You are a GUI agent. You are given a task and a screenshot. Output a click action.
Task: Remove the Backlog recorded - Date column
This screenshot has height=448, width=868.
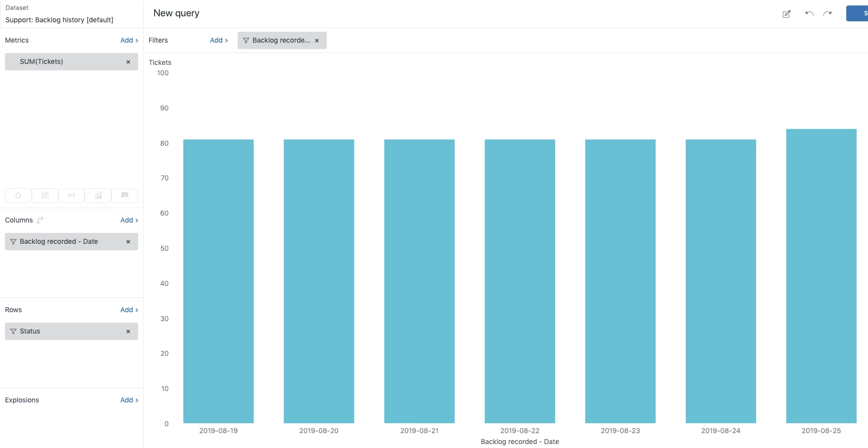point(128,242)
